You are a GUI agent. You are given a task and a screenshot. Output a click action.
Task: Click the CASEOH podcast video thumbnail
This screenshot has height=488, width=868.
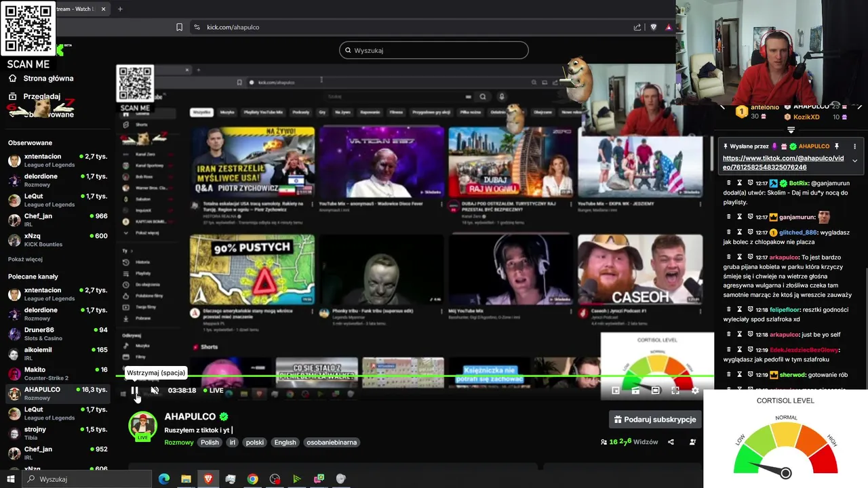(x=640, y=269)
